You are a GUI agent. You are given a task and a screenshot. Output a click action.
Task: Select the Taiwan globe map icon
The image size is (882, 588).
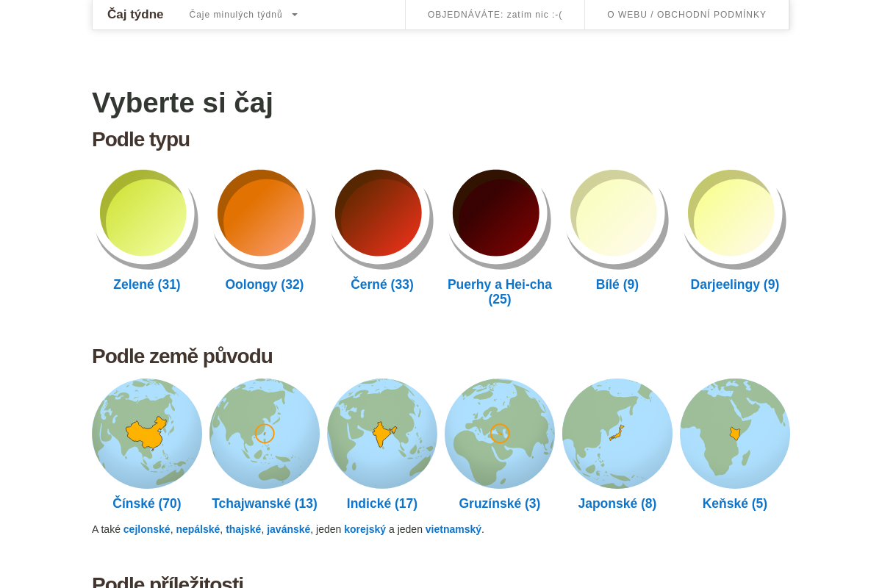pos(265,434)
